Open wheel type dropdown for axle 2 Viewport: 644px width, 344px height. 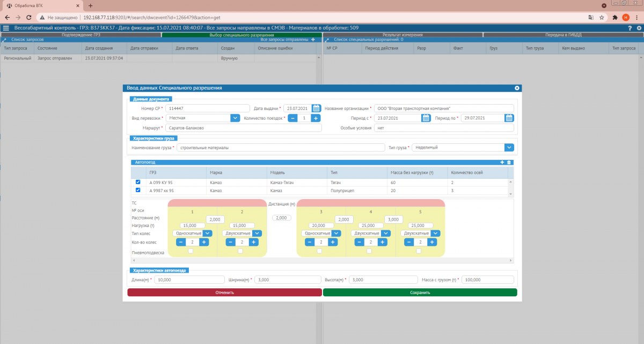point(257,233)
